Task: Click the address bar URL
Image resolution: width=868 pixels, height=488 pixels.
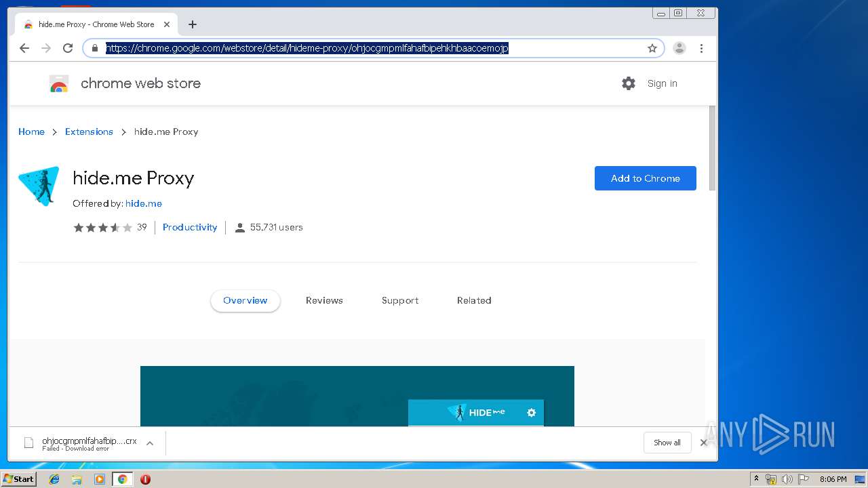Action: [x=307, y=48]
